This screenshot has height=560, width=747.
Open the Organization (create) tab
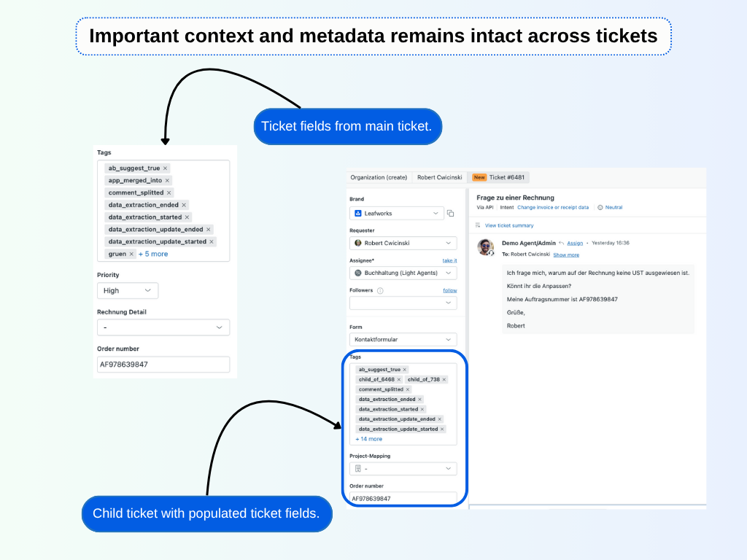[379, 177]
